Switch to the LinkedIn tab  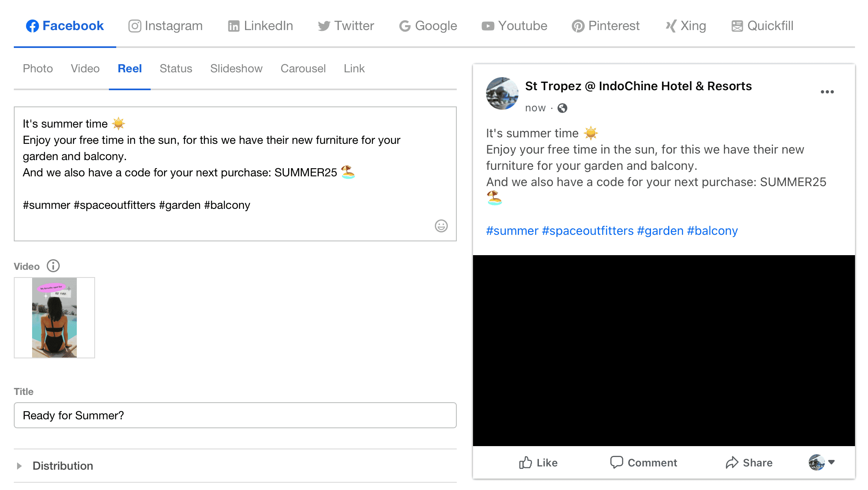260,26
